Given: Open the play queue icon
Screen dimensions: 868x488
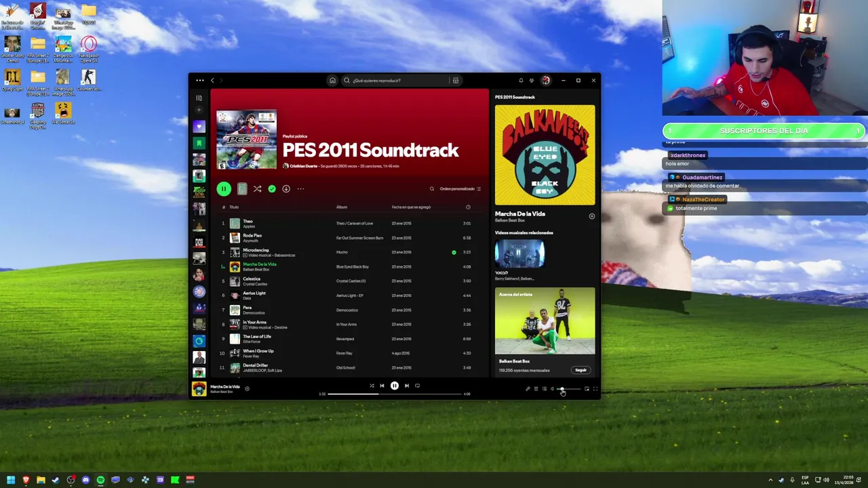Looking at the screenshot, I should point(536,389).
